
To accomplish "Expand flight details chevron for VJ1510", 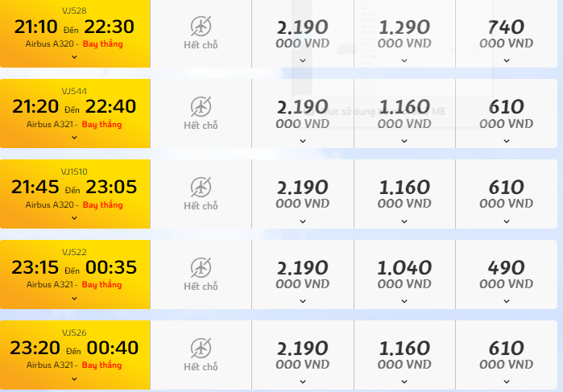I will [x=74, y=217].
